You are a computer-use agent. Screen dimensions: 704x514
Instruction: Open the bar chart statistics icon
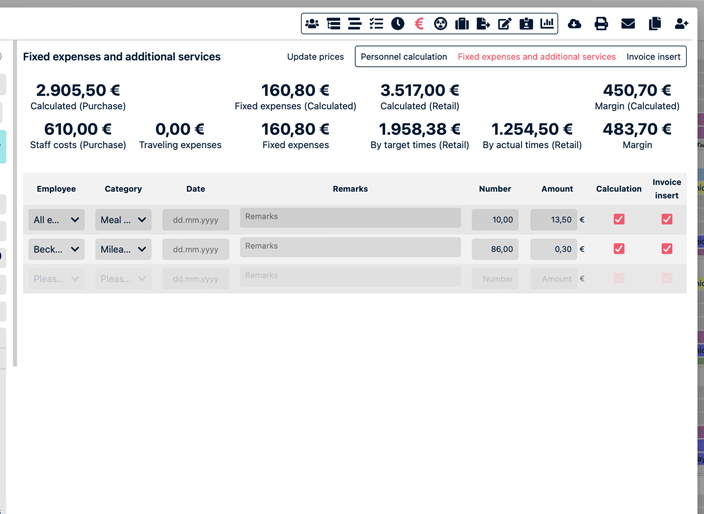pyautogui.click(x=547, y=23)
